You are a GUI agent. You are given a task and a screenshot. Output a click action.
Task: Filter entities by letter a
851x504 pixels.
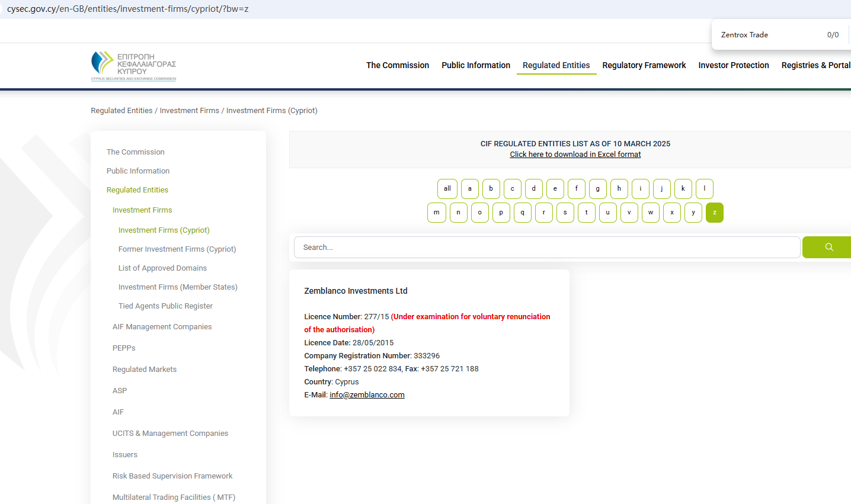[x=470, y=189]
